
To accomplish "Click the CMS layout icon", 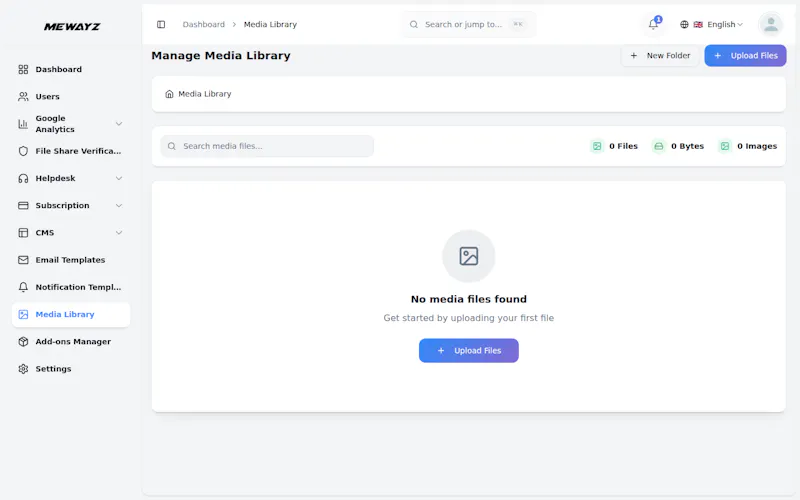I will [x=23, y=233].
